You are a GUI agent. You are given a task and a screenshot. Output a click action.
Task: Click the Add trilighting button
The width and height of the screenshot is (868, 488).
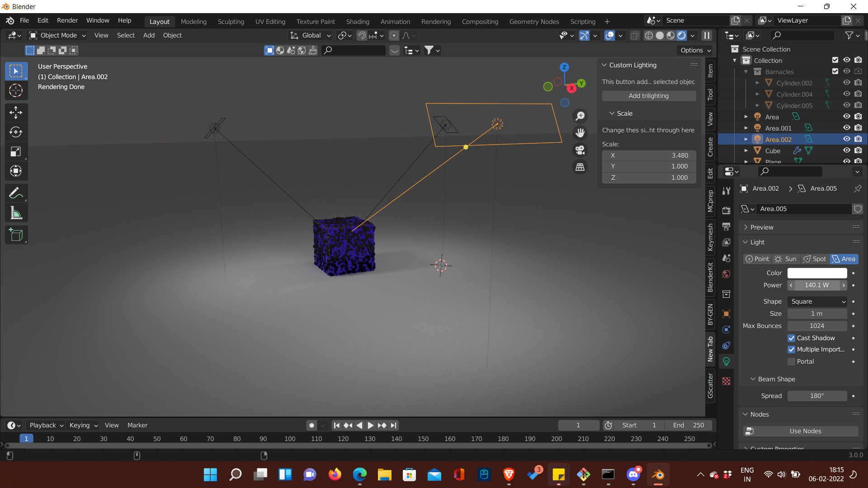[648, 96]
